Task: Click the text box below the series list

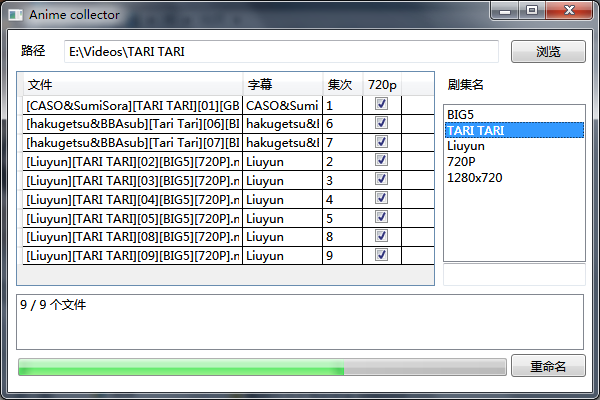Action: (514, 274)
